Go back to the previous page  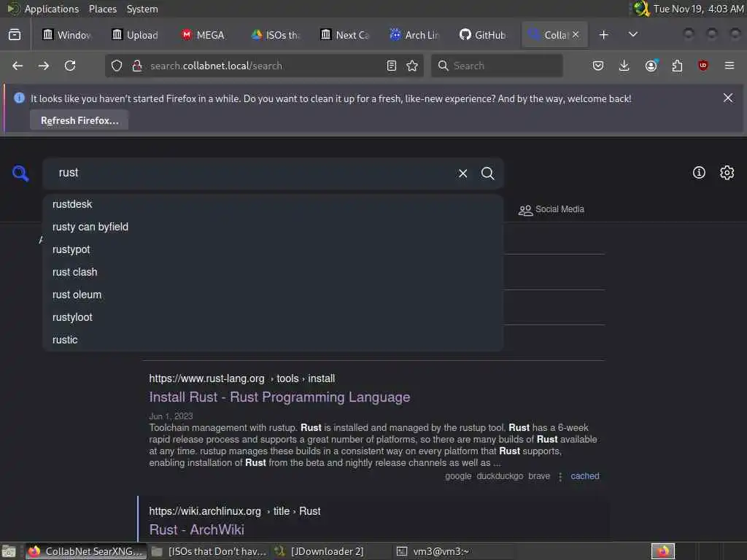pos(18,66)
